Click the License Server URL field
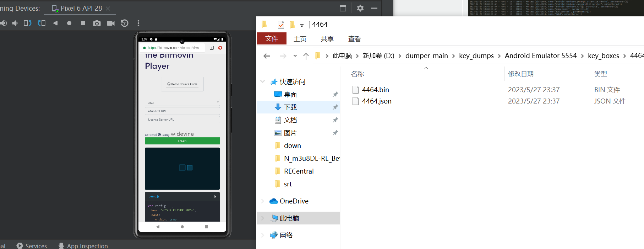Image resolution: width=644 pixels, height=249 pixels. point(182,120)
